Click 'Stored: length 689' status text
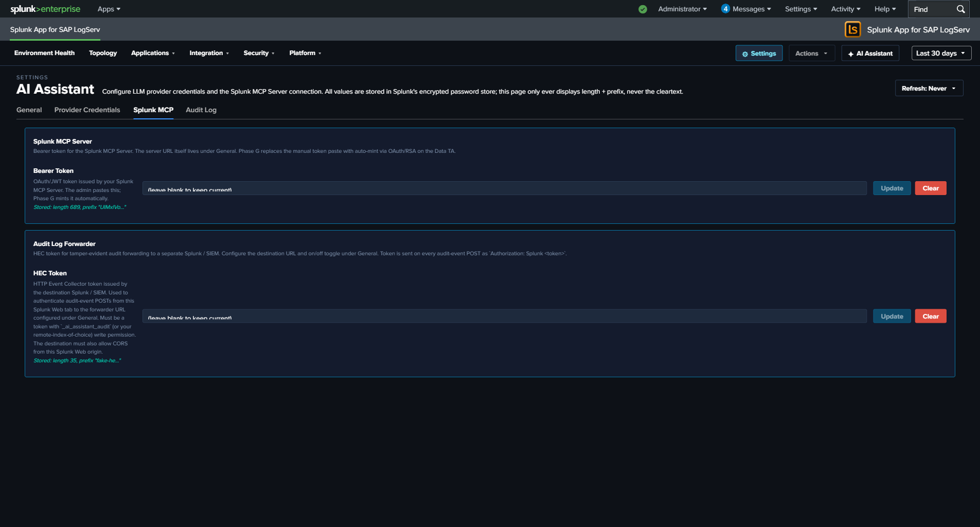Screen dimensions: 980x527 (80, 207)
